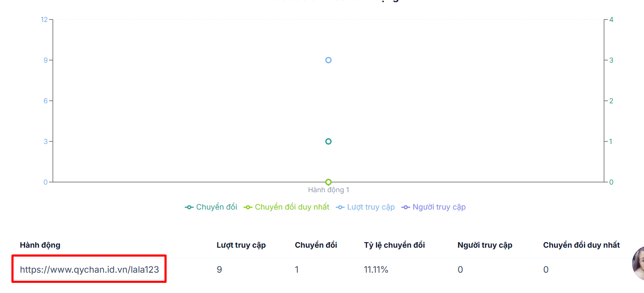Open the qychan.id.vn/lala123 link

click(x=89, y=270)
